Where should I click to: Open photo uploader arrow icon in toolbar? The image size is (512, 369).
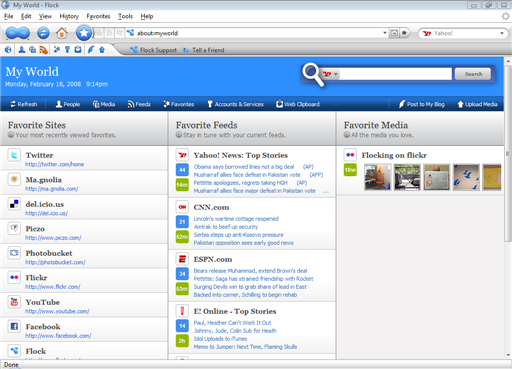[102, 50]
